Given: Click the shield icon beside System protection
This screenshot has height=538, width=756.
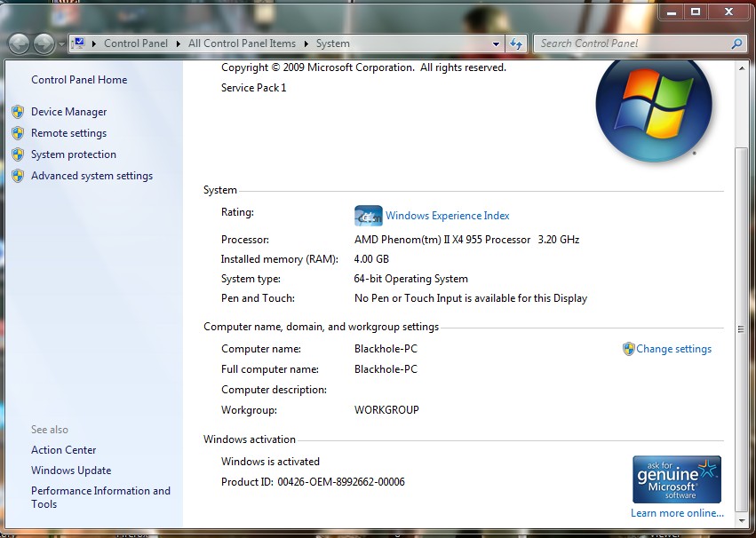Looking at the screenshot, I should (18, 154).
